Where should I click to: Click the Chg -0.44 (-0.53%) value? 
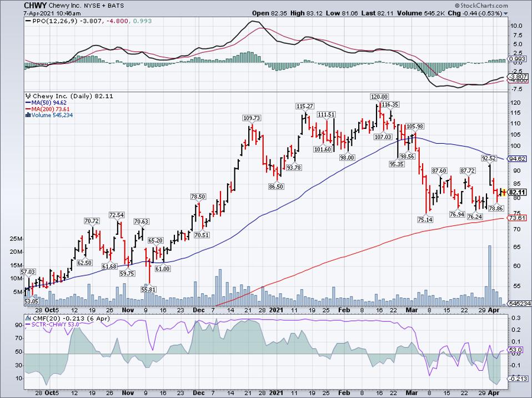pos(475,13)
